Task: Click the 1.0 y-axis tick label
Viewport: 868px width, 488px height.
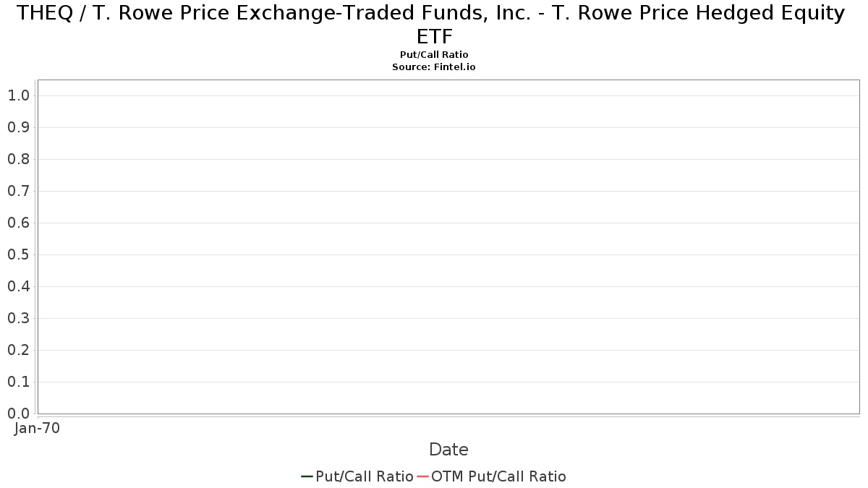Action: (18, 95)
